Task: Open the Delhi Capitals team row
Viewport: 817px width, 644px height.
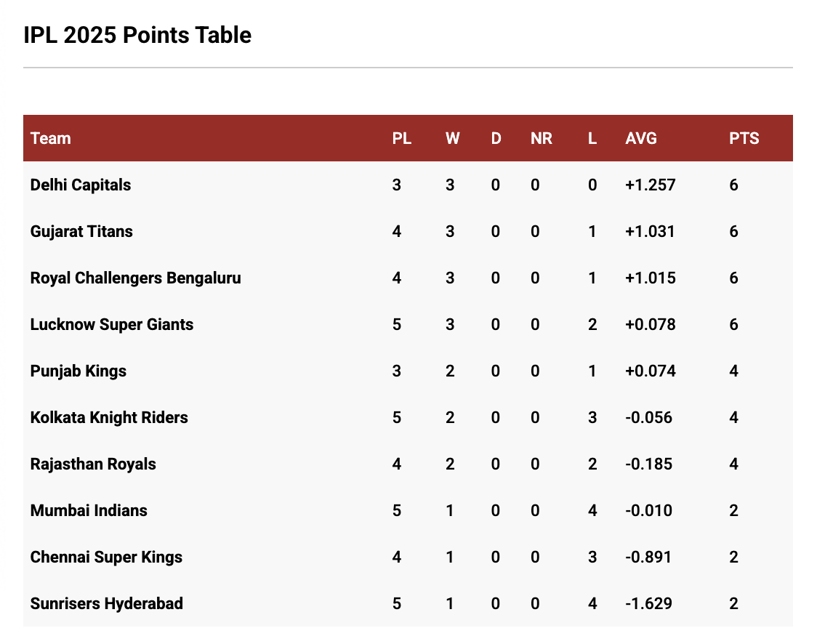Action: (x=81, y=185)
